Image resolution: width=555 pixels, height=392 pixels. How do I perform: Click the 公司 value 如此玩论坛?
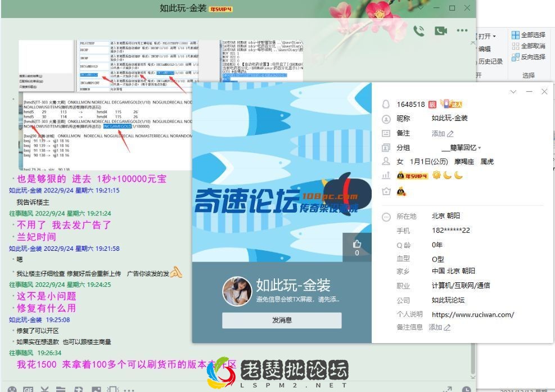point(448,300)
